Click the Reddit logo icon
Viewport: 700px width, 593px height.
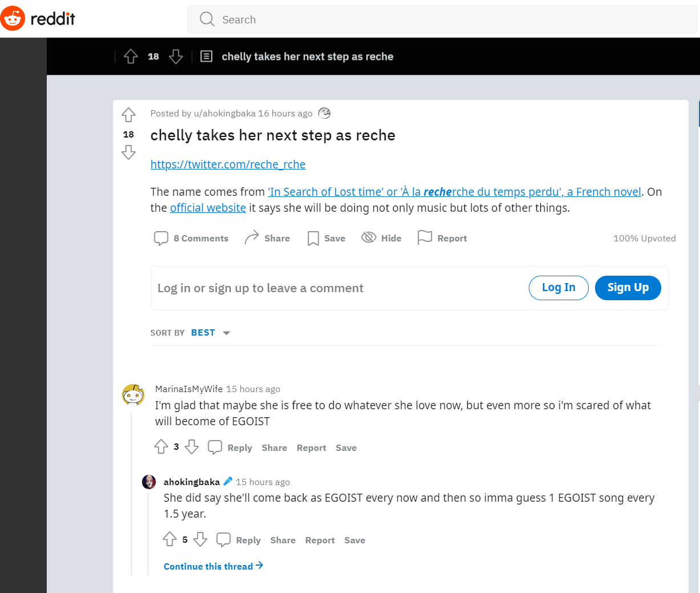pyautogui.click(x=13, y=19)
